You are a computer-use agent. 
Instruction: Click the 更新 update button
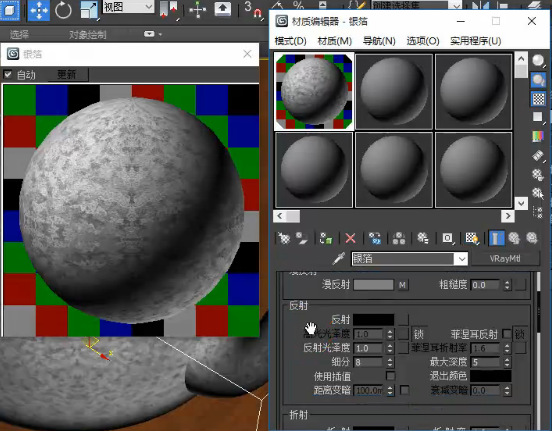coord(67,75)
